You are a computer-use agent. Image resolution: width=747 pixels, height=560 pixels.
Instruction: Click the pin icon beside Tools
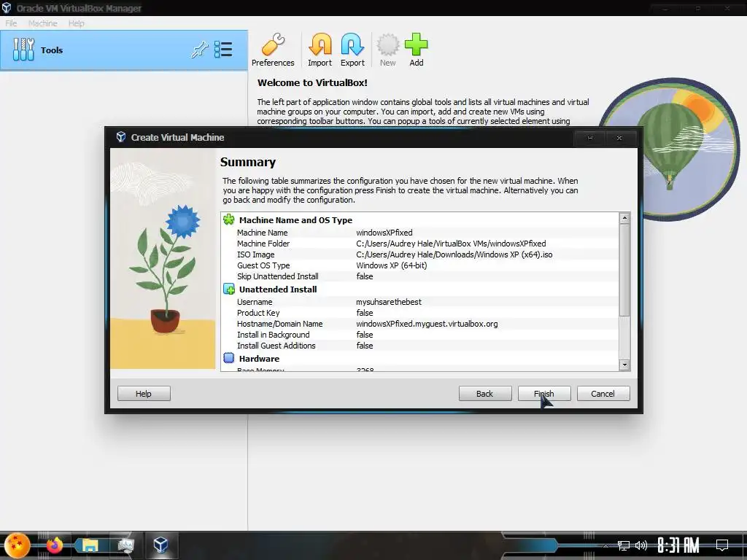[x=199, y=50]
